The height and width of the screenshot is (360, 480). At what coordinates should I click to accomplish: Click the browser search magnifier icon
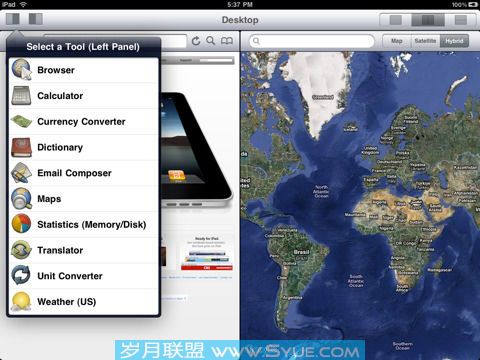tap(211, 41)
